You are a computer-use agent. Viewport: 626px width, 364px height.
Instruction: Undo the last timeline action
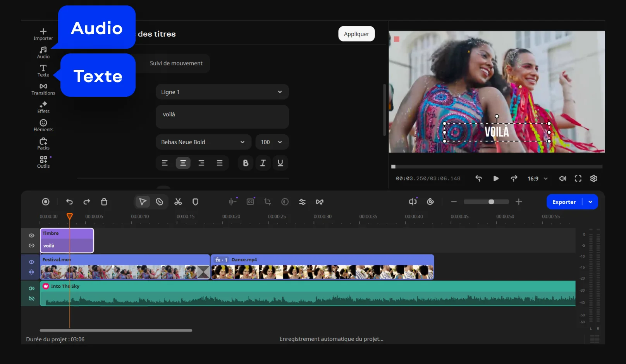pyautogui.click(x=69, y=202)
